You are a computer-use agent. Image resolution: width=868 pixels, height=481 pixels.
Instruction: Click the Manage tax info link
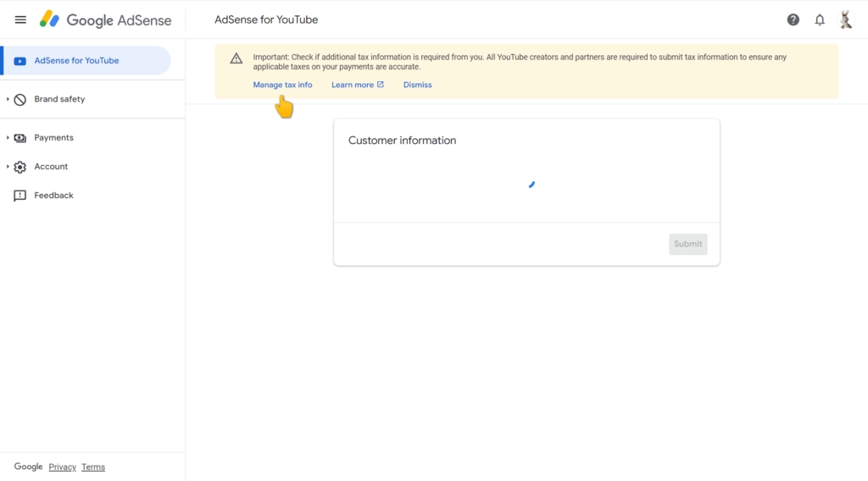(x=282, y=85)
